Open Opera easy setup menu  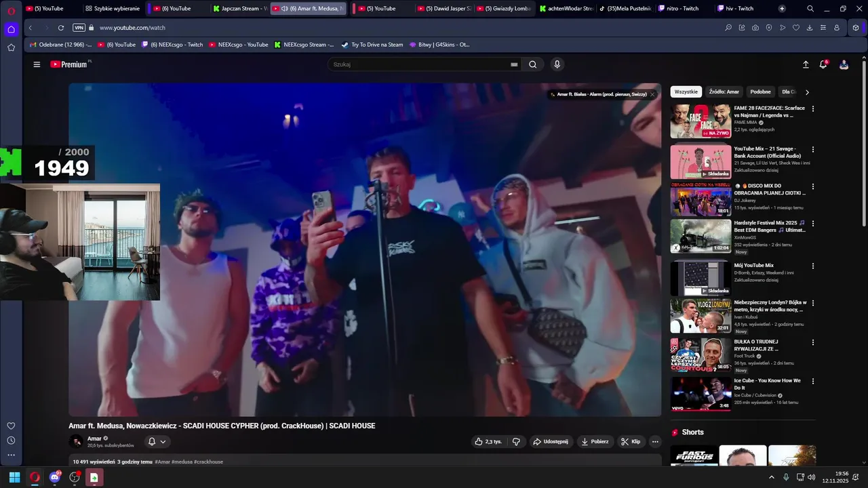click(x=823, y=28)
